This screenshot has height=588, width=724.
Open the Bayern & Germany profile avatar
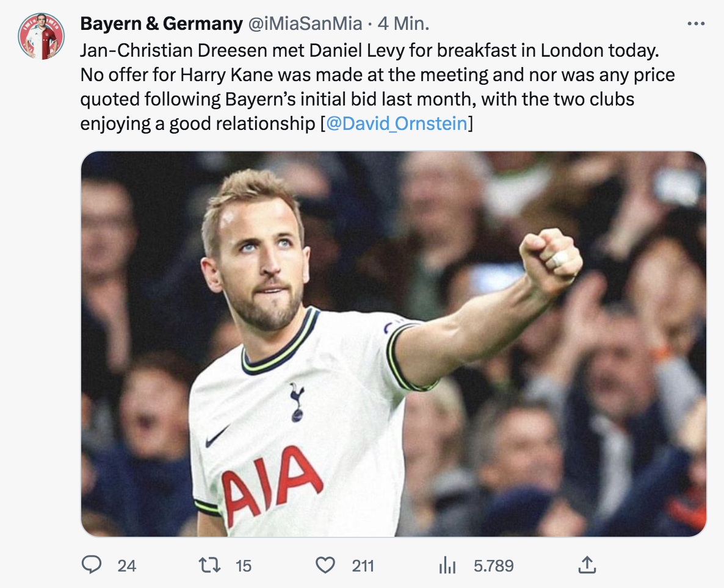42,36
